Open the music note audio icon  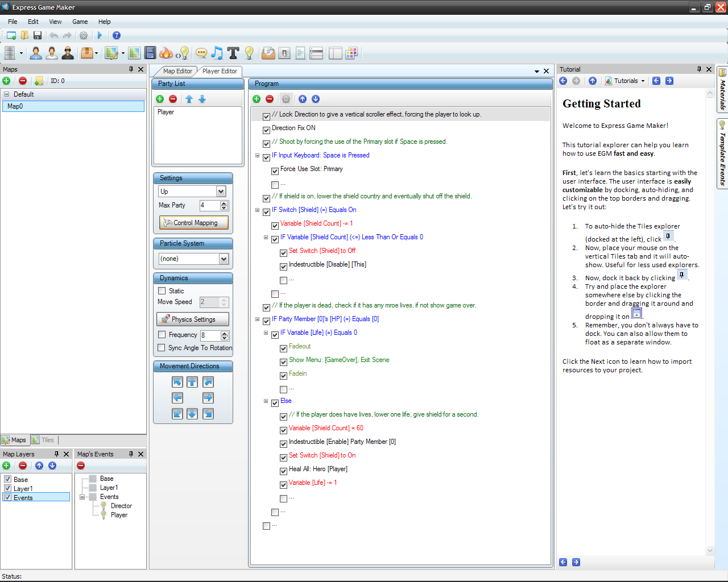[x=217, y=53]
